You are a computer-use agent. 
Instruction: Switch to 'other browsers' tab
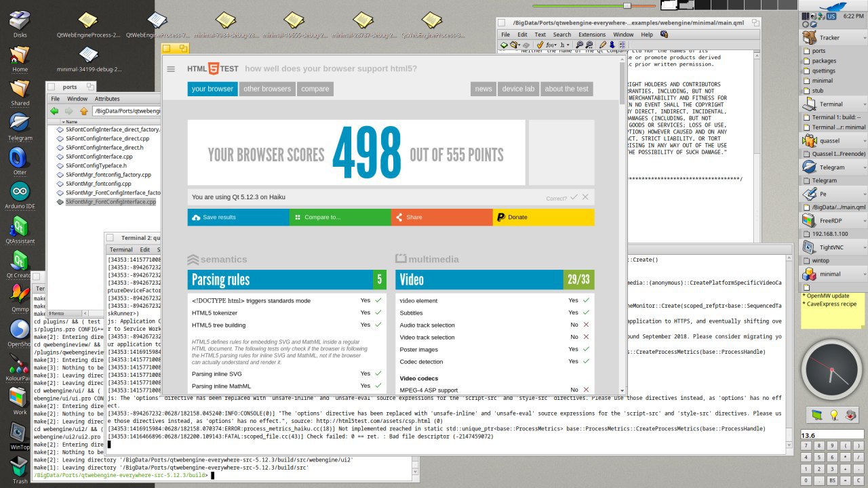click(x=267, y=89)
